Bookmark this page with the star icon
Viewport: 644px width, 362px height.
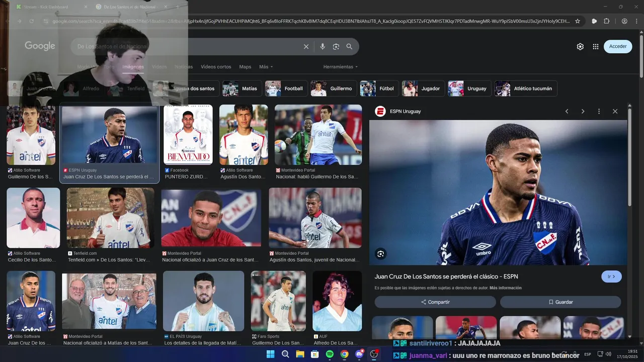578,21
